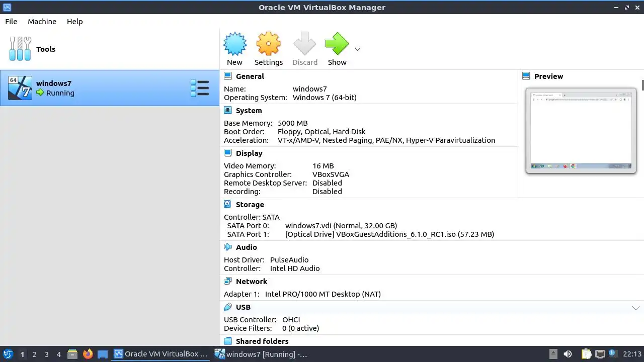This screenshot has width=644, height=362.
Task: Open the Display section heading link
Action: coord(249,153)
